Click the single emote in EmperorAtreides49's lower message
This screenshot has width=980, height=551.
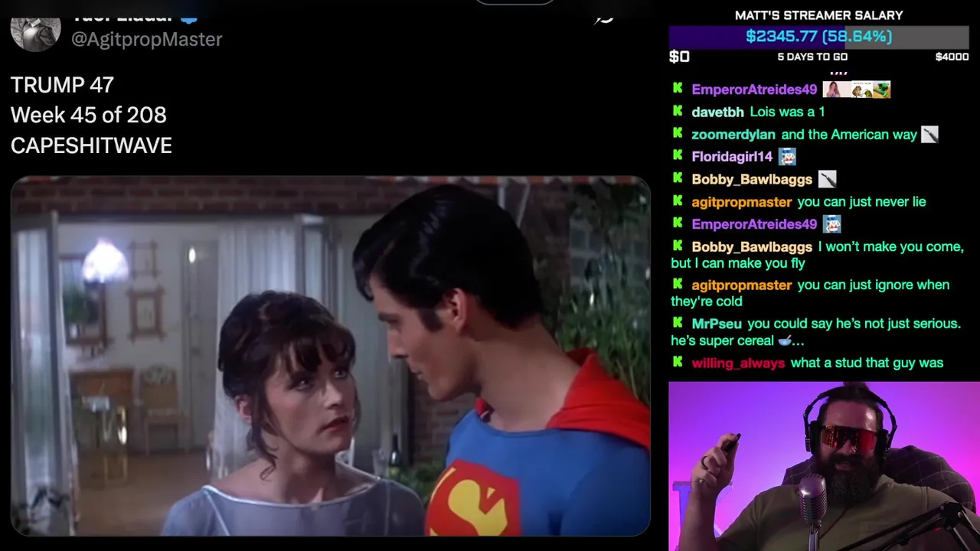pyautogui.click(x=831, y=224)
